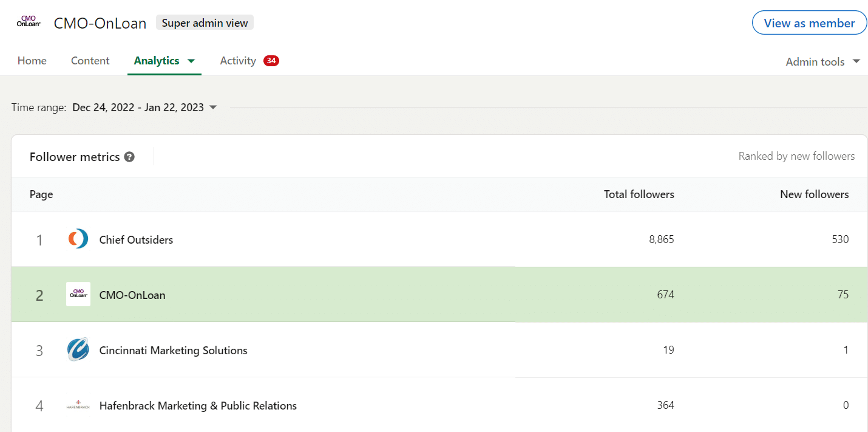The height and width of the screenshot is (432, 868).
Task: Click the 19 total followers value
Action: 668,350
